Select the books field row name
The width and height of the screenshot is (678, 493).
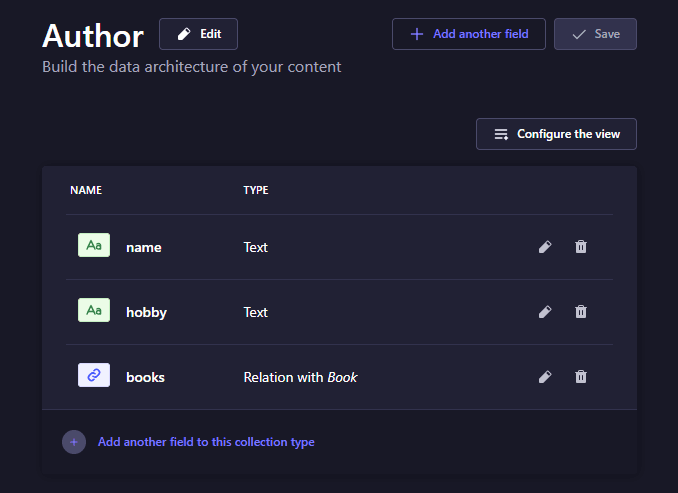pos(145,377)
